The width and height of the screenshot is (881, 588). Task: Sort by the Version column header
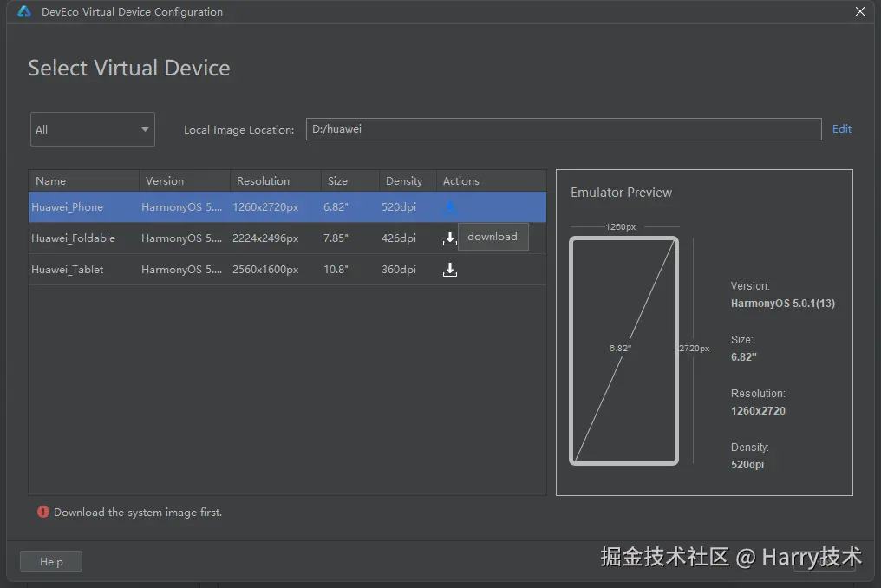point(185,181)
